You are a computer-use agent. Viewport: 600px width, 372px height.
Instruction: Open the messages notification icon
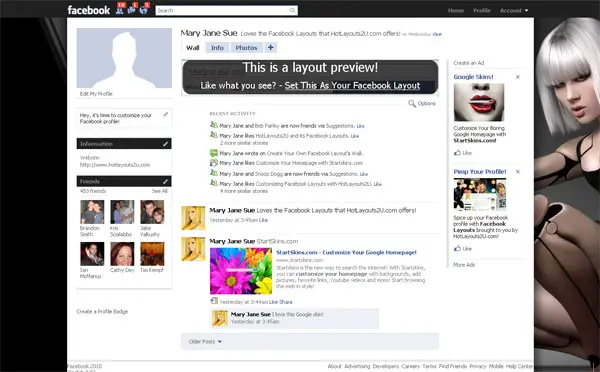point(131,10)
